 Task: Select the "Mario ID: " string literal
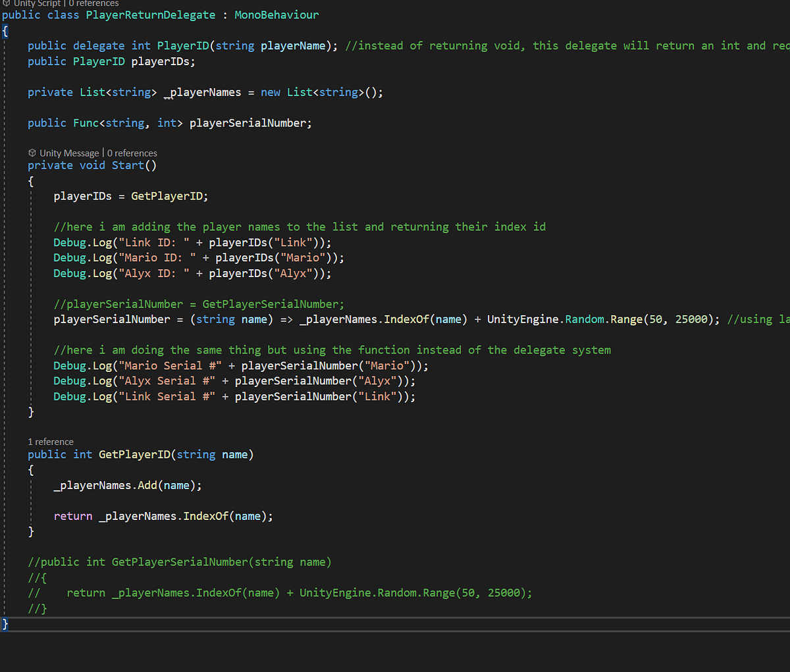(156, 257)
